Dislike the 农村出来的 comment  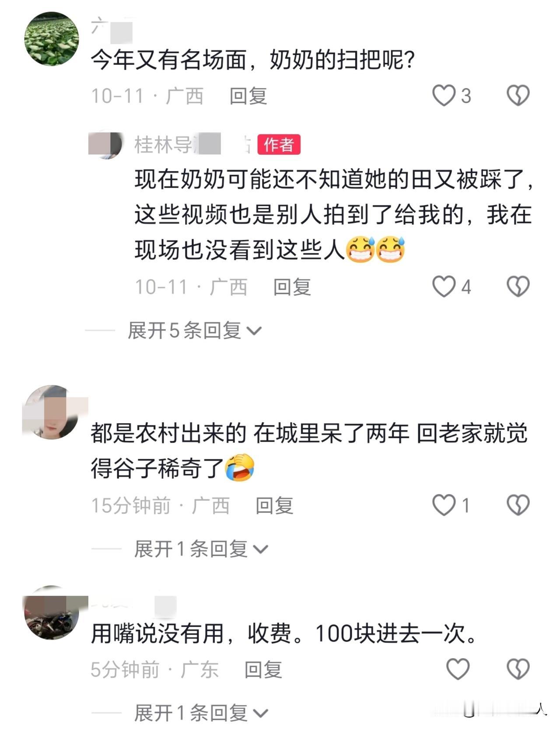click(518, 505)
